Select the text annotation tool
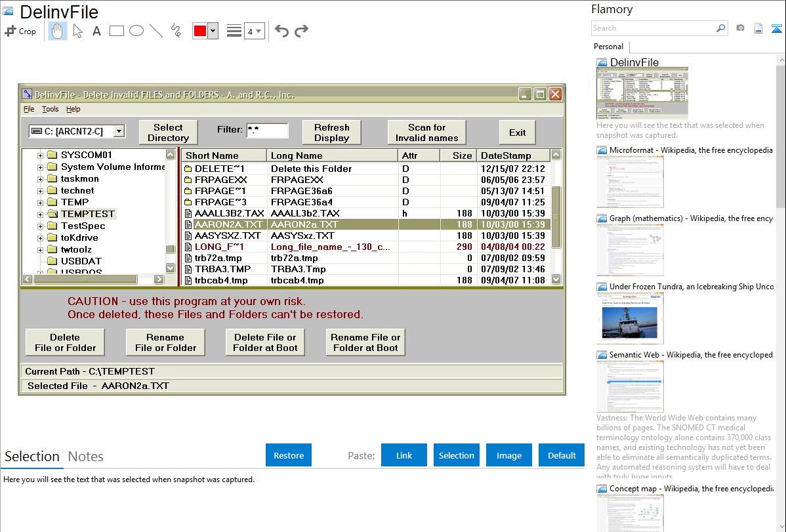The width and height of the screenshot is (786, 532). click(96, 31)
